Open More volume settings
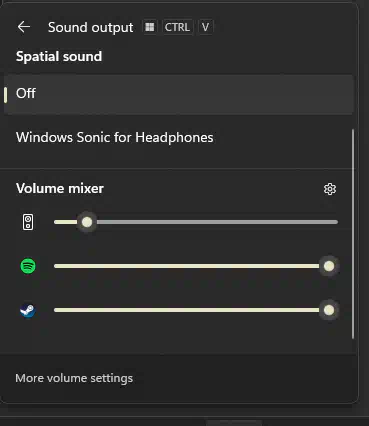The image size is (369, 426). pos(74,378)
